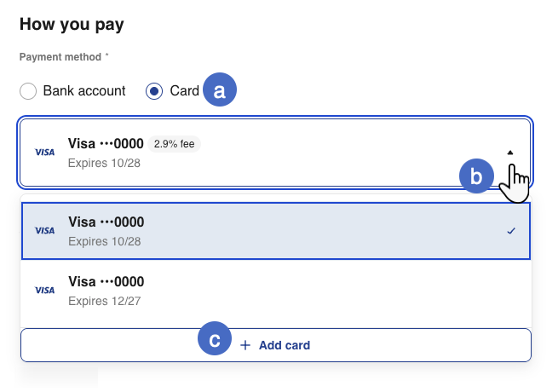Click the Add card button
Image resolution: width=558 pixels, height=392 pixels.
click(276, 345)
